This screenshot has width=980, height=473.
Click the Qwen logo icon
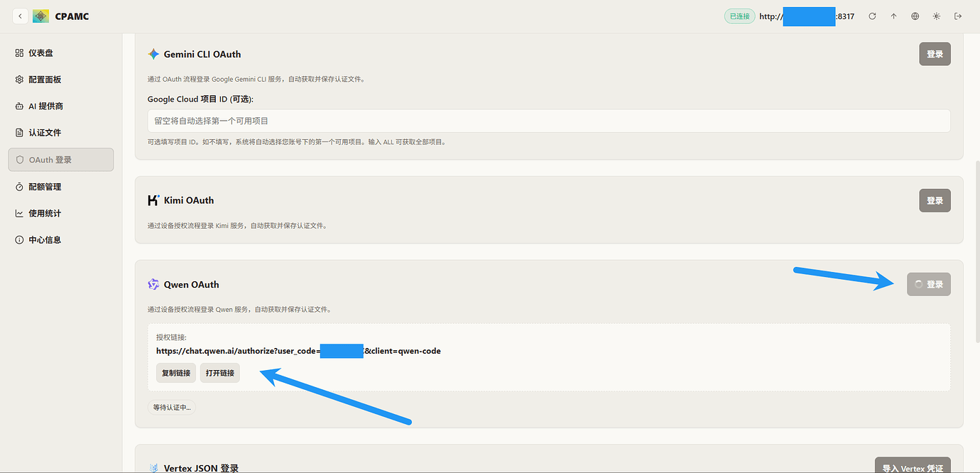tap(153, 284)
